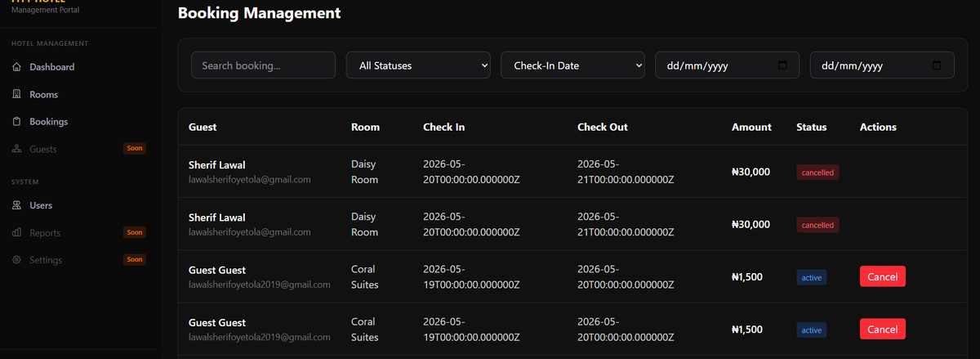Click Guest Guest name in third row
This screenshot has width=980, height=359.
coord(217,270)
